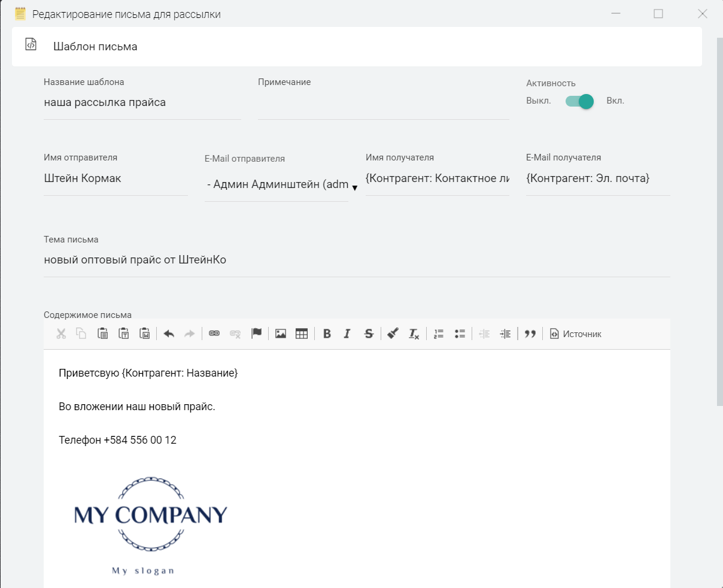Click the remove format icon
Screen dimensions: 723x588
[414, 334]
